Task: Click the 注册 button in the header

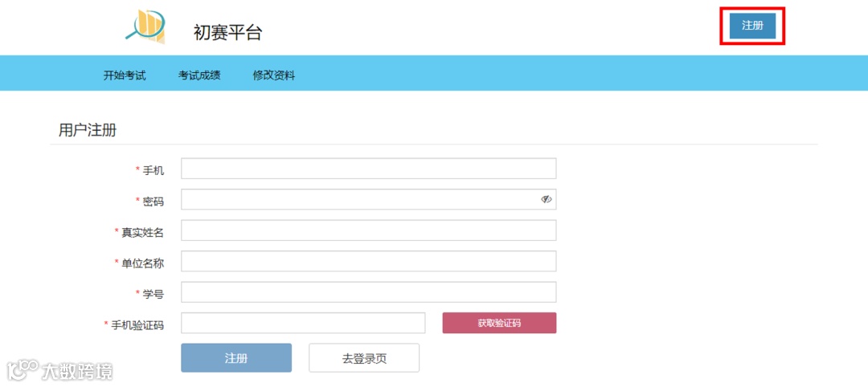Action: point(752,26)
